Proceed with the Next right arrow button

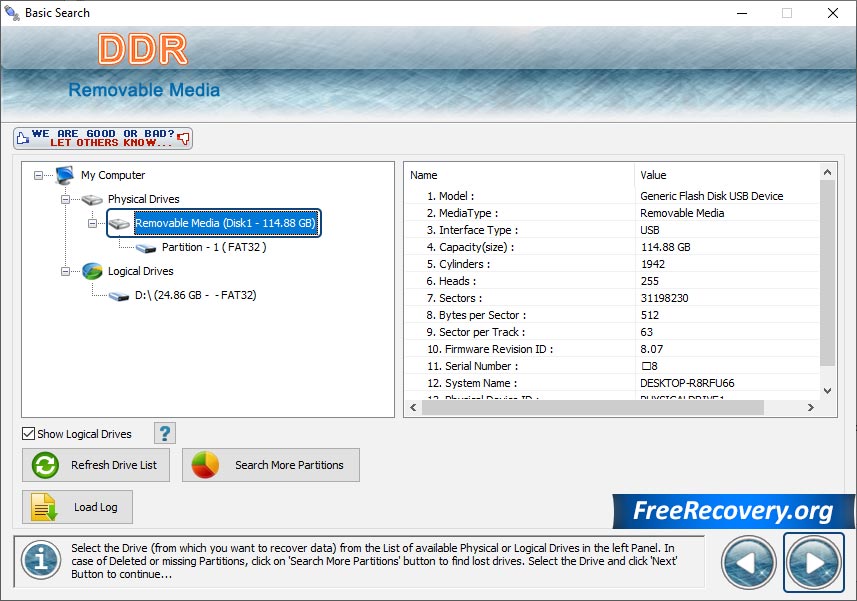[x=814, y=563]
